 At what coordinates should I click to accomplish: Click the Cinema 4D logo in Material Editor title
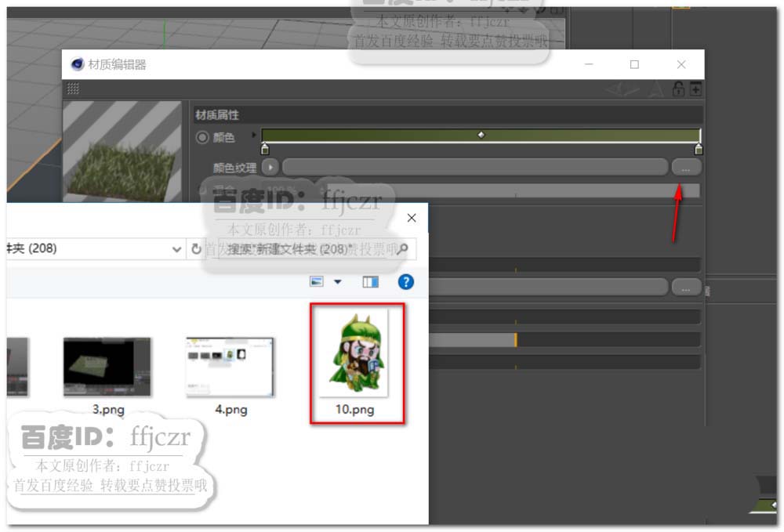click(77, 64)
